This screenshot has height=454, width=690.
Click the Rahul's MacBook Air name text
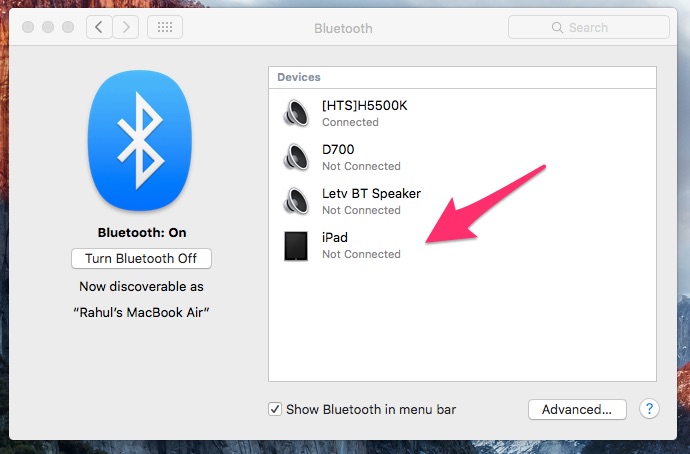coord(141,312)
